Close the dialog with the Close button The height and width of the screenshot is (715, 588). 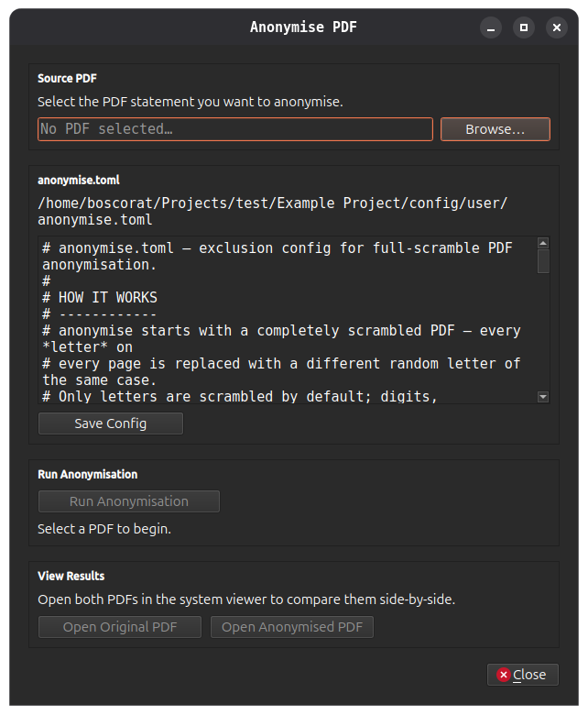pyautogui.click(x=523, y=675)
